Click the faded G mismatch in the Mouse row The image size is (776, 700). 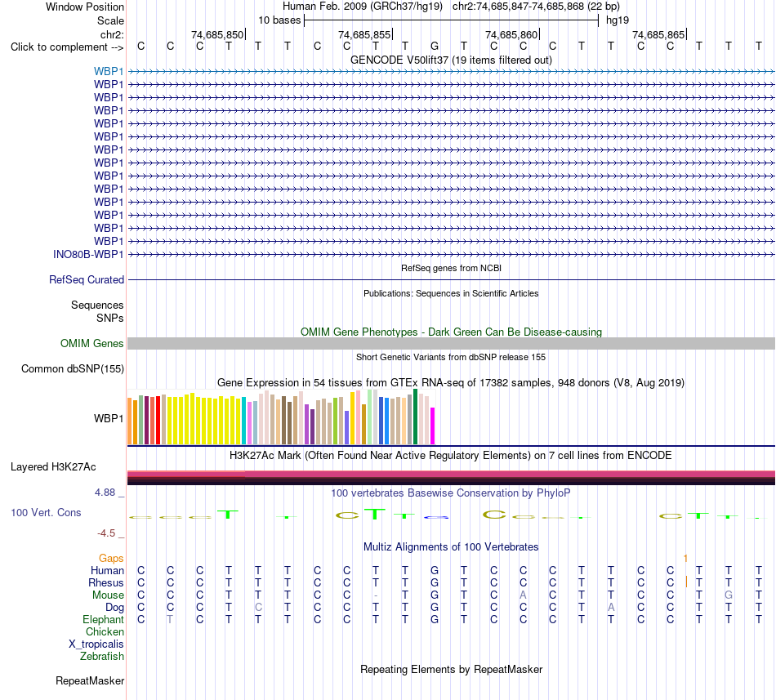pos(729,595)
